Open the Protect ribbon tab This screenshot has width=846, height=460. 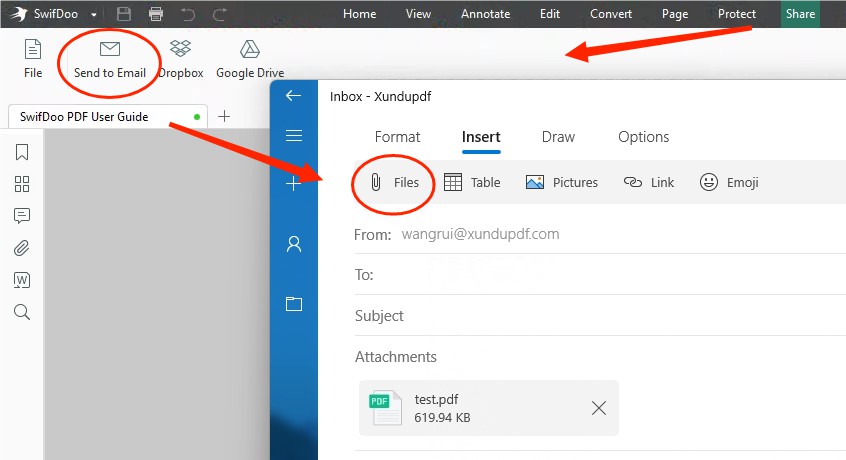click(x=736, y=14)
